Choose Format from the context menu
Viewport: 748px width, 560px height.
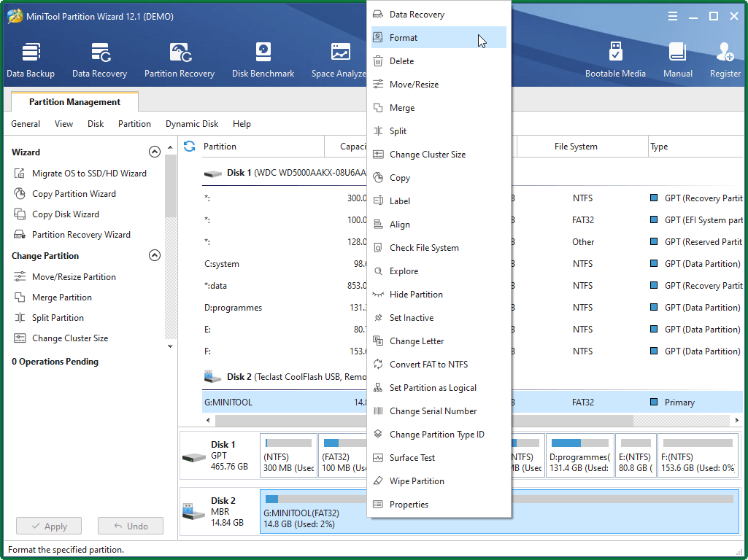(439, 38)
